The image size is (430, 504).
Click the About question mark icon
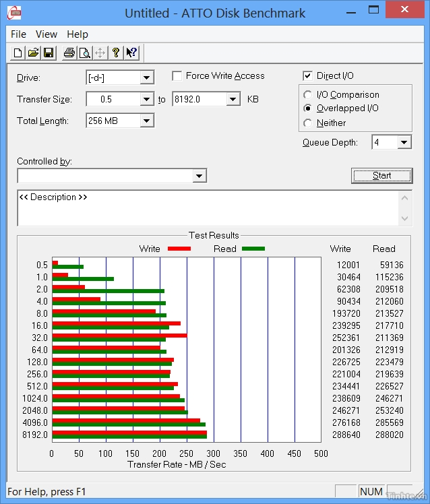click(116, 53)
